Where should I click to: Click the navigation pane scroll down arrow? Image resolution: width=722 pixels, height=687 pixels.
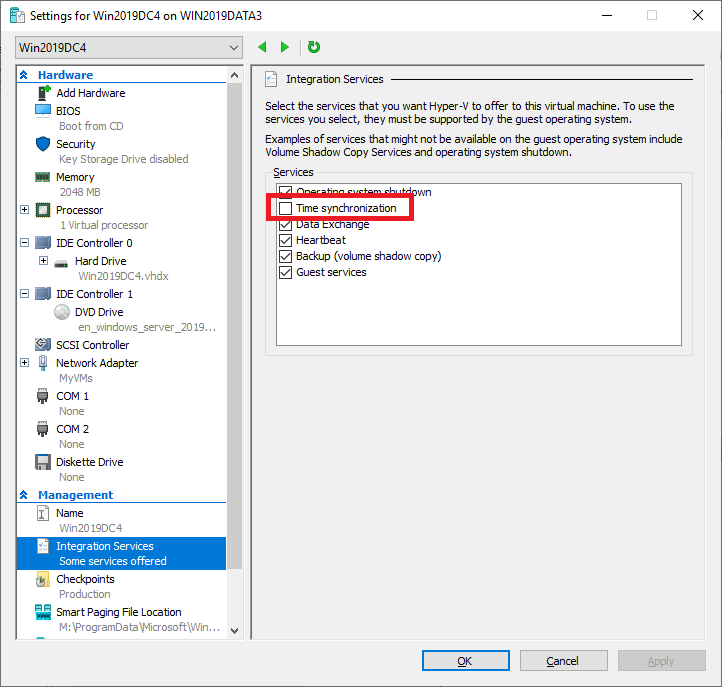[234, 631]
